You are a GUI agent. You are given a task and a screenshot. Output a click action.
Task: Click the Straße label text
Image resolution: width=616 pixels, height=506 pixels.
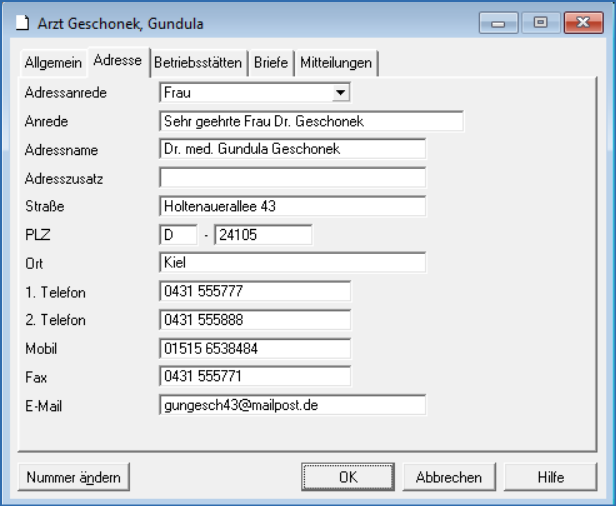[x=44, y=206]
